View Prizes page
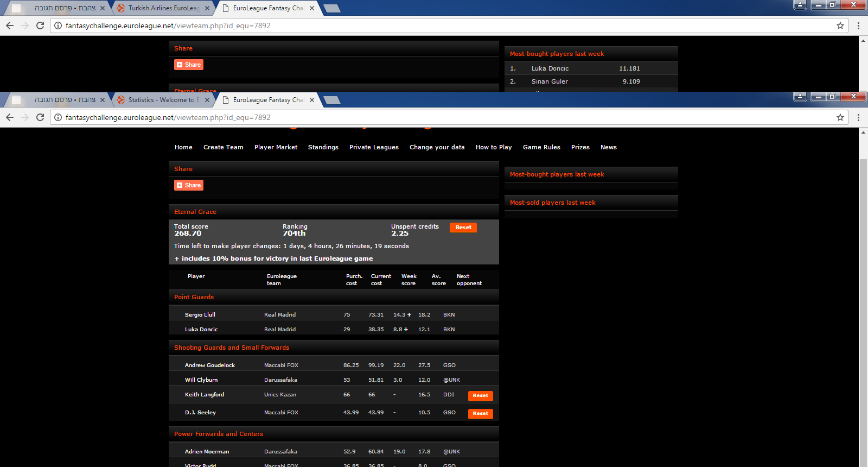 (x=580, y=147)
